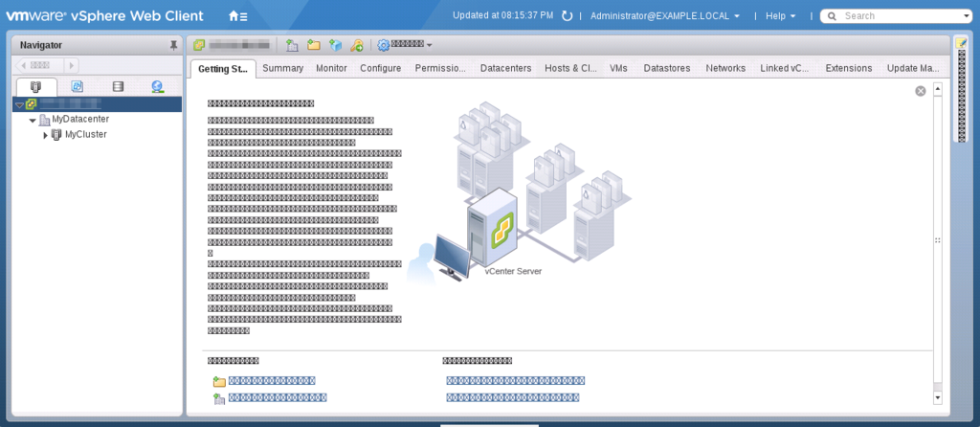Open the Help dropdown menu
Image resolution: width=980 pixels, height=427 pixels.
tap(781, 16)
